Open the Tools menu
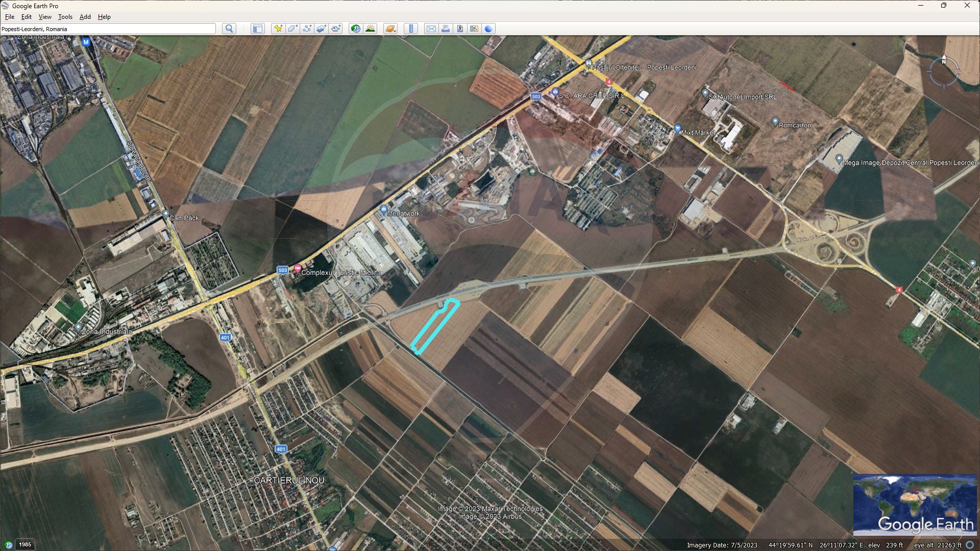Image resolution: width=980 pixels, height=551 pixels. point(65,17)
